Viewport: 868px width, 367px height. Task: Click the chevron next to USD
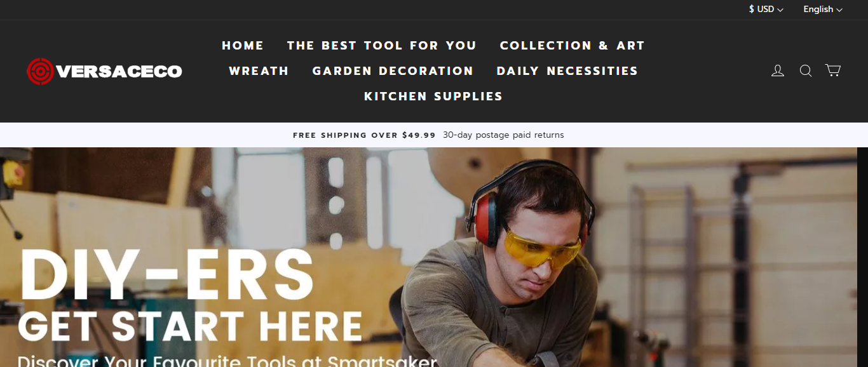[780, 10]
